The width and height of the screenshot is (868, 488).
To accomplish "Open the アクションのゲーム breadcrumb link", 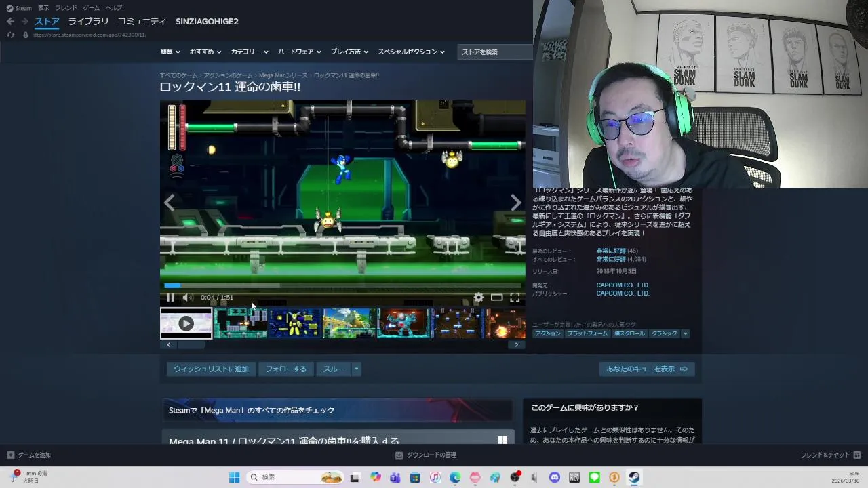I will point(228,75).
